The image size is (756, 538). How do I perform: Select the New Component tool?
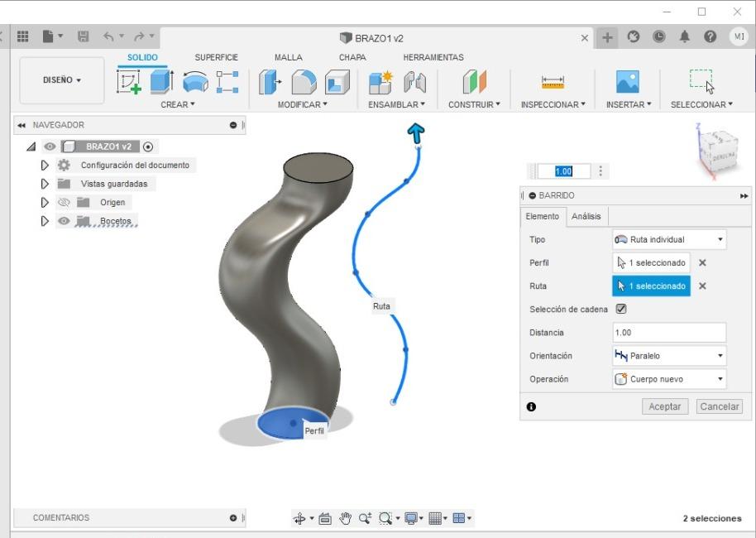pyautogui.click(x=380, y=82)
